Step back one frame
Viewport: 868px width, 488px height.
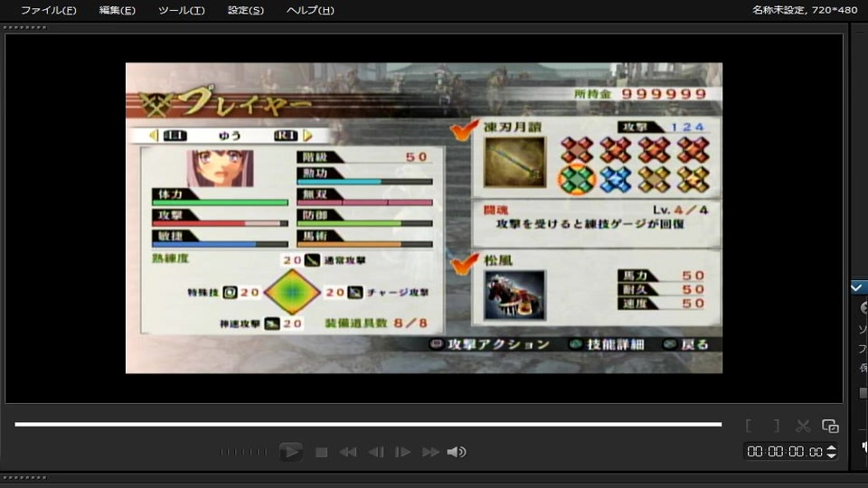(376, 453)
